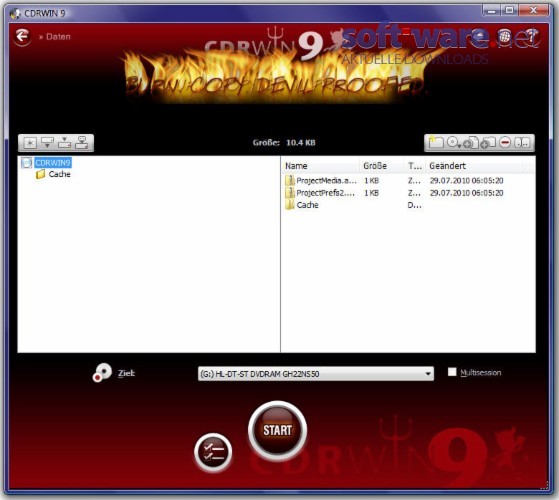The image size is (559, 500).
Task: Sort by the T... type column header
Action: 415,166
